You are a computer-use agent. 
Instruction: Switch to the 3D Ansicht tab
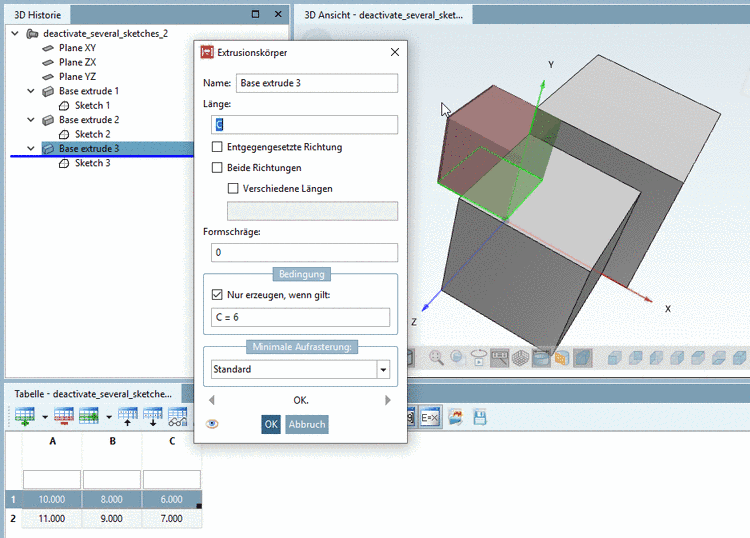384,15
